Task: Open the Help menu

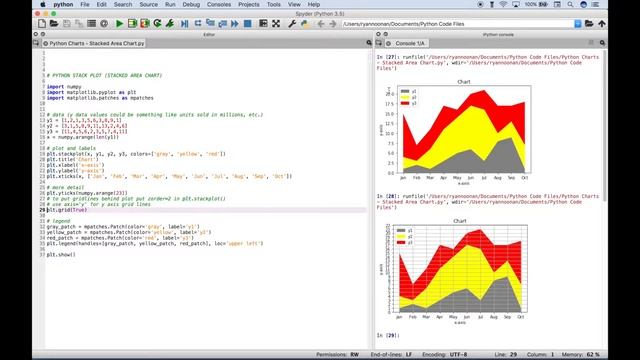Action: (313, 4)
